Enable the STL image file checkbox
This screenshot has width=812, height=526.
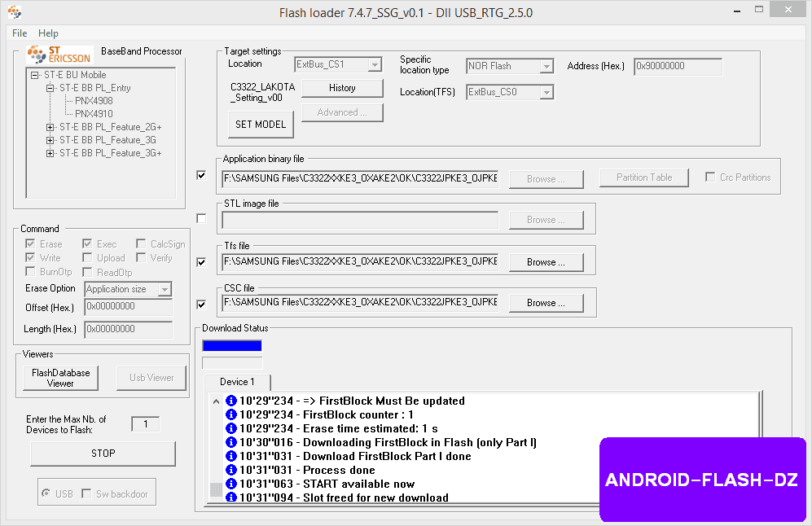pos(200,217)
